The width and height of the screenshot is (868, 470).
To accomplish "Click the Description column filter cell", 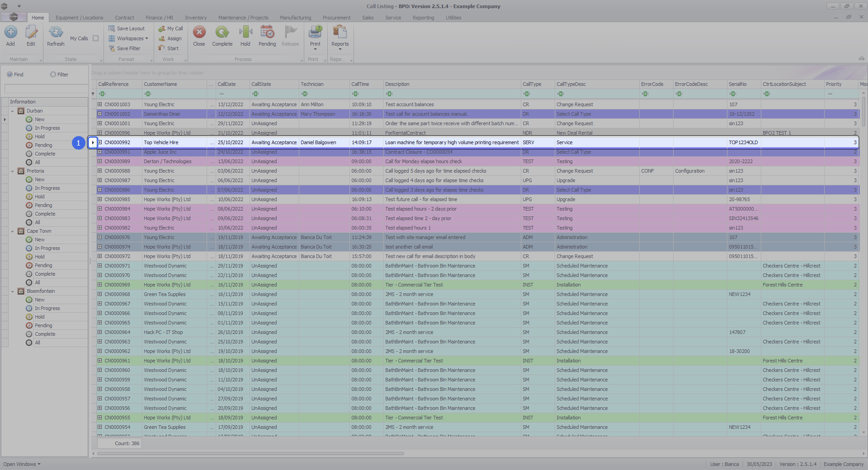I will pos(452,94).
